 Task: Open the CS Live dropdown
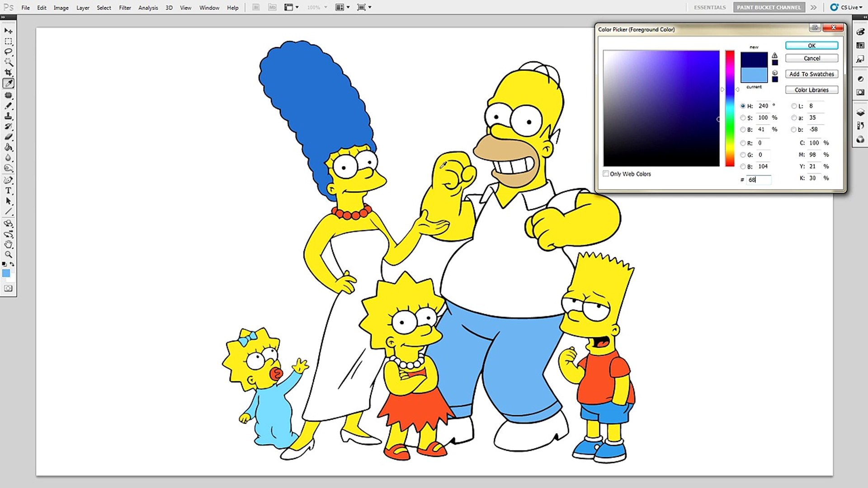[846, 7]
